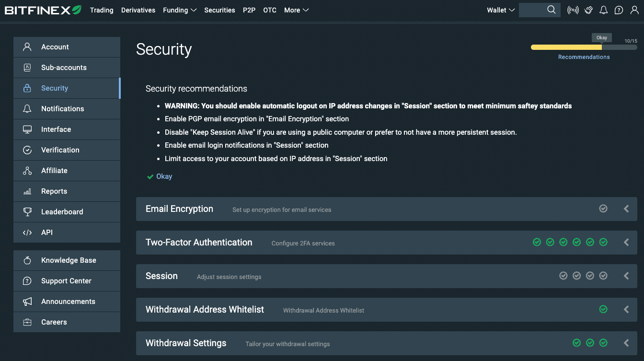
Task: Click the Notifications bell icon in sidebar
Action: 27,109
